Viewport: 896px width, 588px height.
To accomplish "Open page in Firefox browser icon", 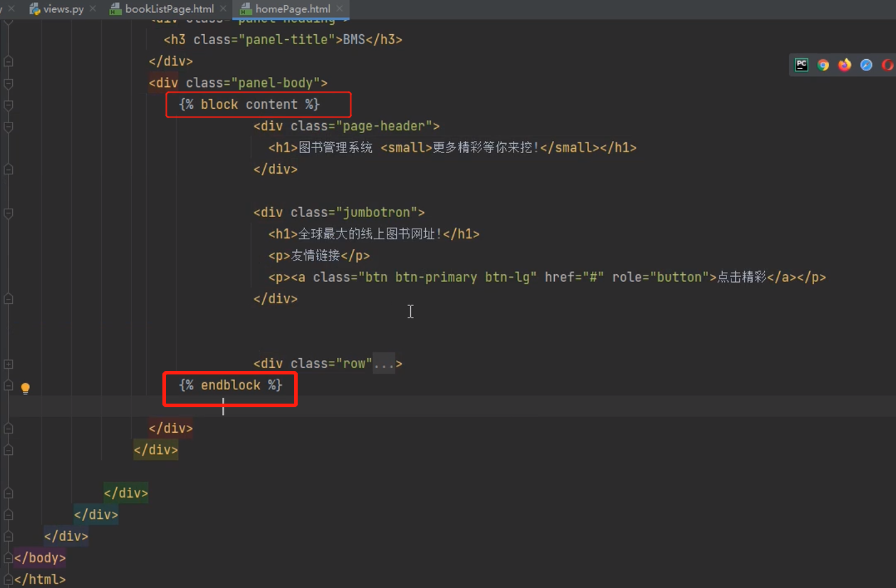I will coord(845,65).
